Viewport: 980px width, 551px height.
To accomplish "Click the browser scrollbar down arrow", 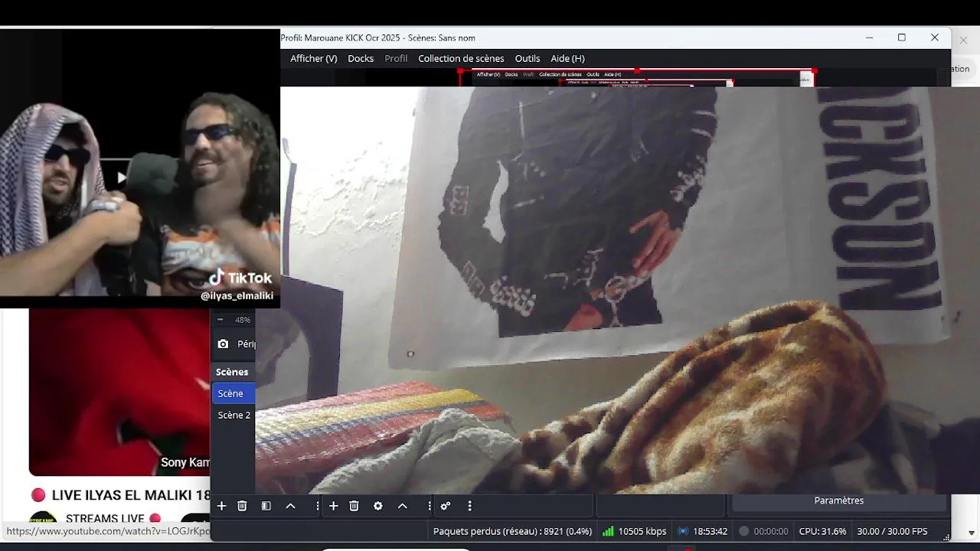I will [x=972, y=533].
